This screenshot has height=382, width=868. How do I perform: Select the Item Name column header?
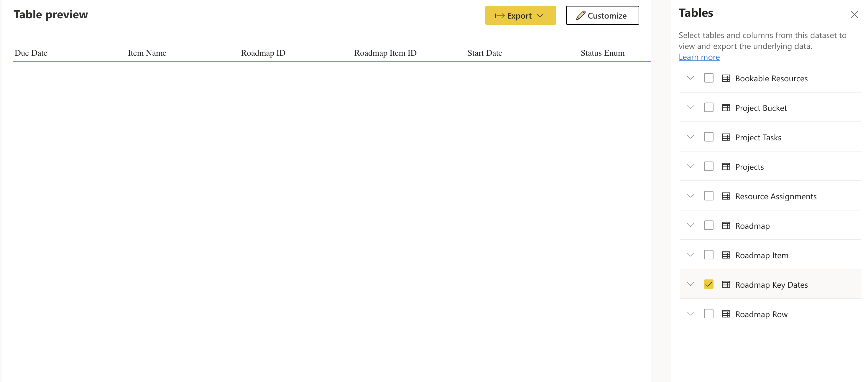click(147, 53)
